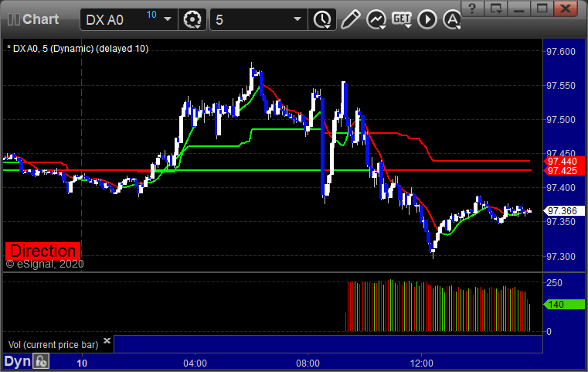Click the 97.366 current price marker
588x372 pixels.
564,211
